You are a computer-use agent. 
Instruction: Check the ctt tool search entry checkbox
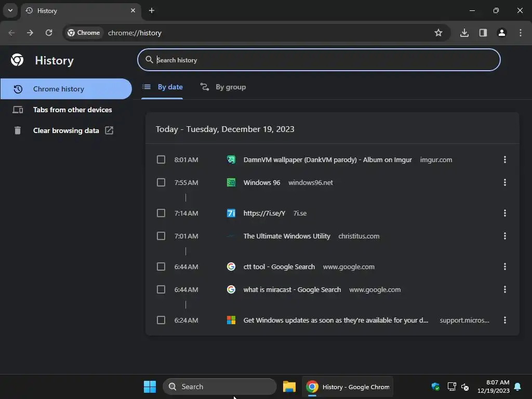point(161,267)
